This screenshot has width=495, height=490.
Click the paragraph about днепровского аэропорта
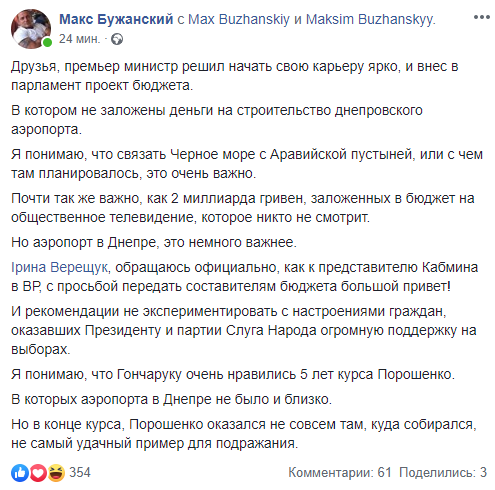(217, 120)
